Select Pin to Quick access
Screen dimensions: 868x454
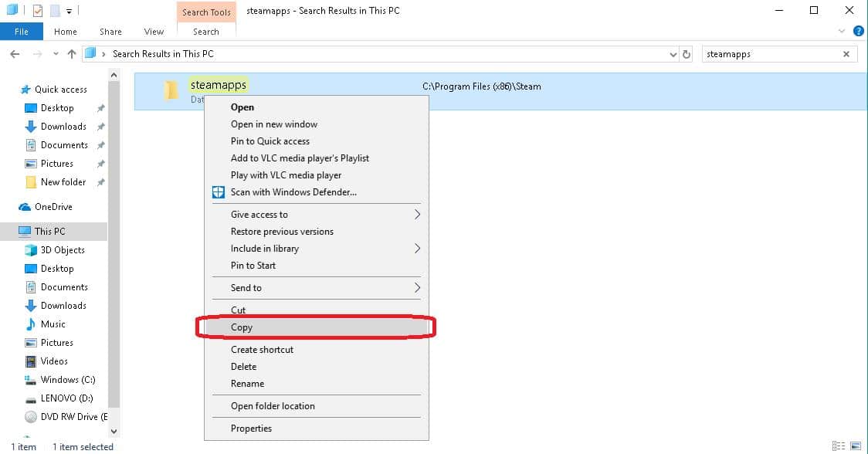317,141
